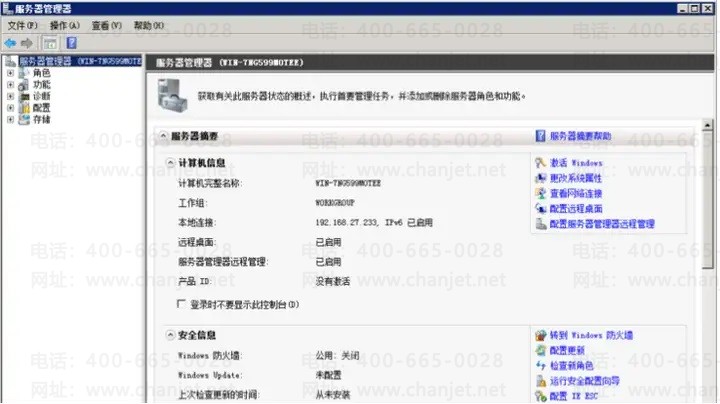Click the icon beside 配置 IE ESC
This screenshot has height=404, width=720.
[x=540, y=396]
